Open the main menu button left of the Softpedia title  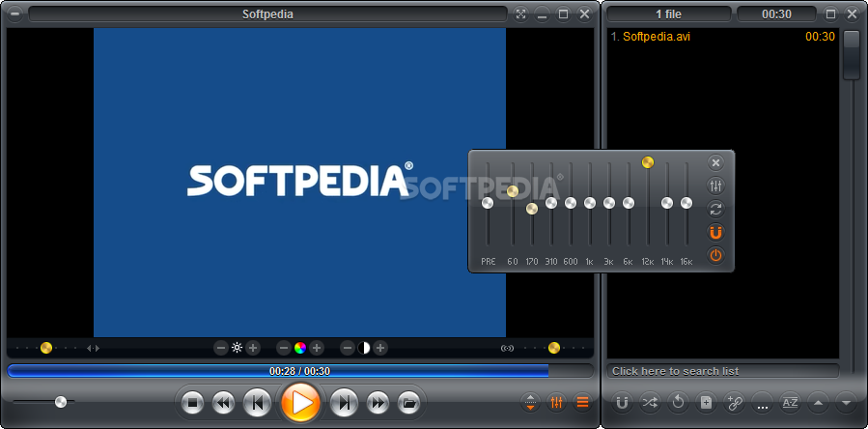(14, 14)
